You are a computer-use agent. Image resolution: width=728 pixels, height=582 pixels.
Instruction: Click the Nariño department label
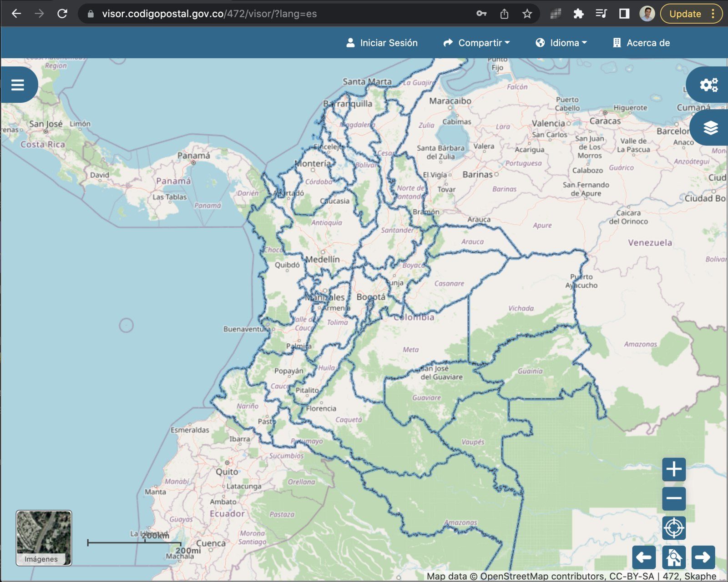click(247, 406)
